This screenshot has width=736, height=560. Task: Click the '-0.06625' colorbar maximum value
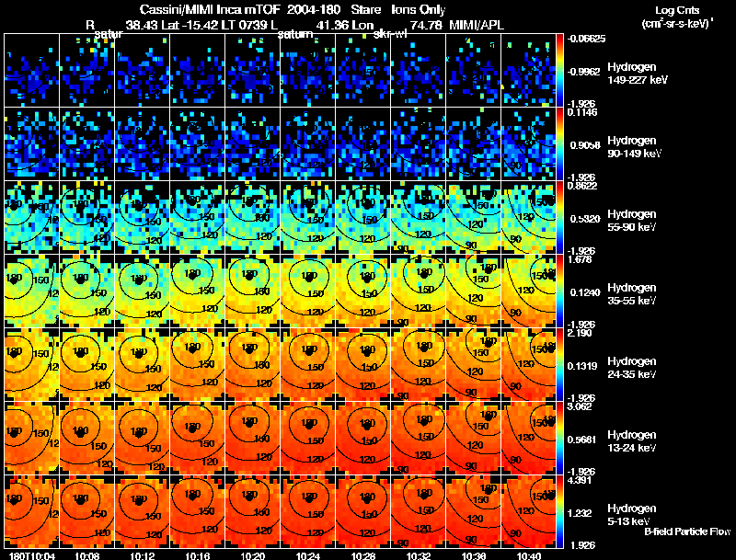click(x=586, y=39)
